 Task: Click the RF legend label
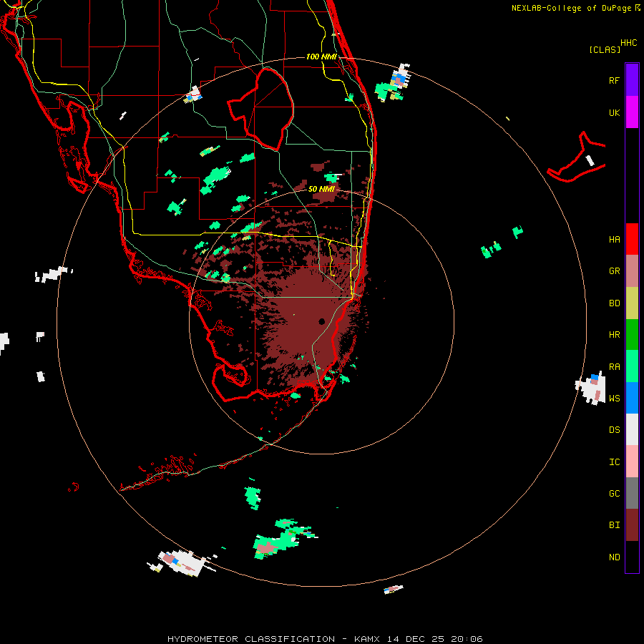click(614, 80)
